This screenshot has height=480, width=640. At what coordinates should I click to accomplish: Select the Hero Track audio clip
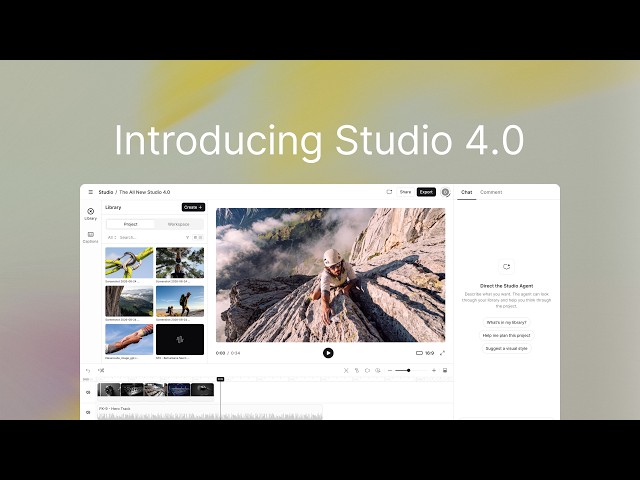(210, 412)
